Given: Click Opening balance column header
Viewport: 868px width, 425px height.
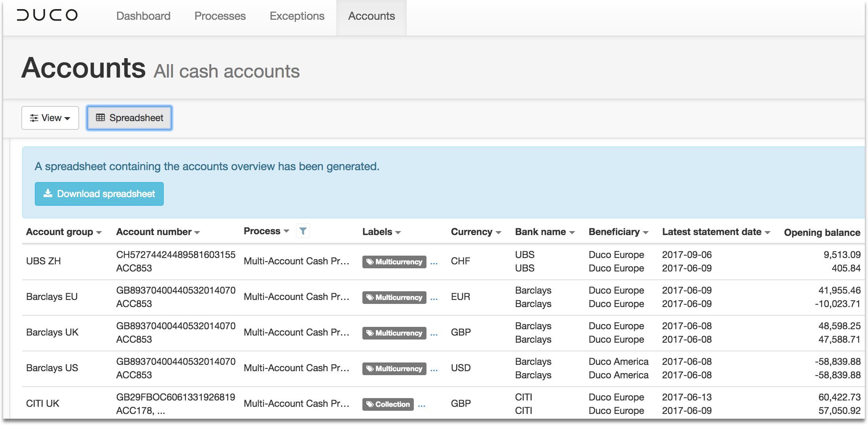Looking at the screenshot, I should 822,232.
